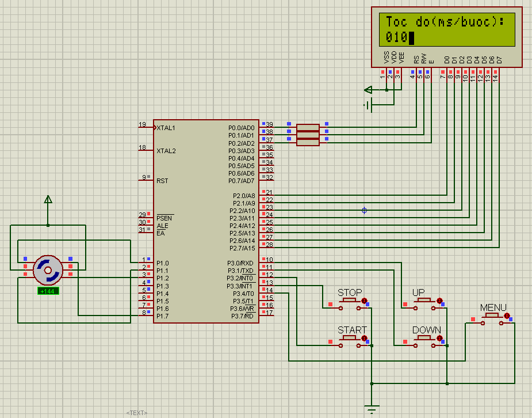Select the LCD display showing Toc do
The height and width of the screenshot is (418, 532).
pos(447,37)
